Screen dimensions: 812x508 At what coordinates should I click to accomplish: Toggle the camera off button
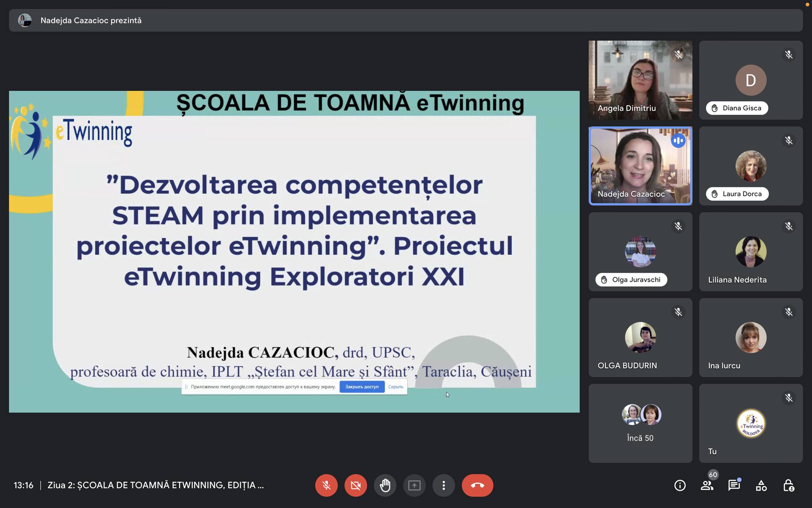pos(356,485)
